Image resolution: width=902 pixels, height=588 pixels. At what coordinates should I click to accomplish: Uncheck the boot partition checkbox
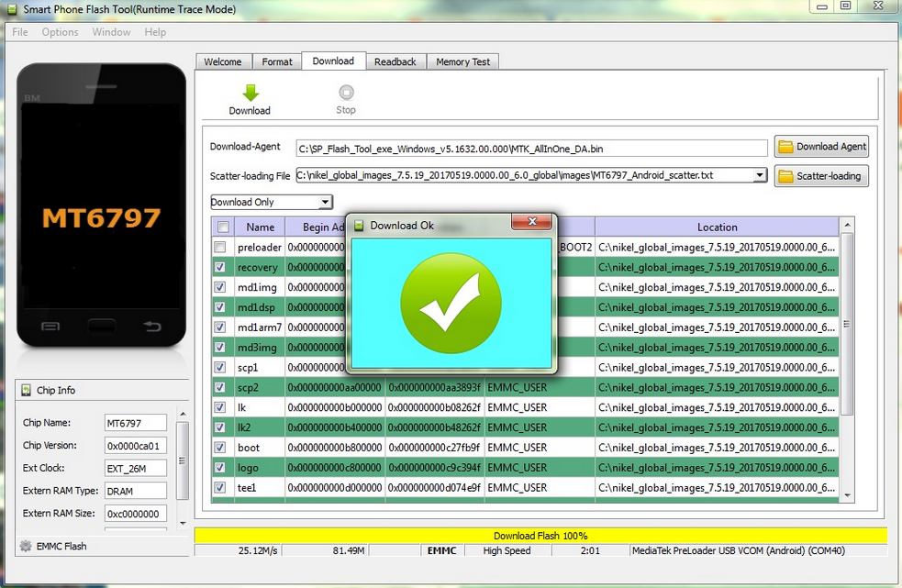point(220,448)
